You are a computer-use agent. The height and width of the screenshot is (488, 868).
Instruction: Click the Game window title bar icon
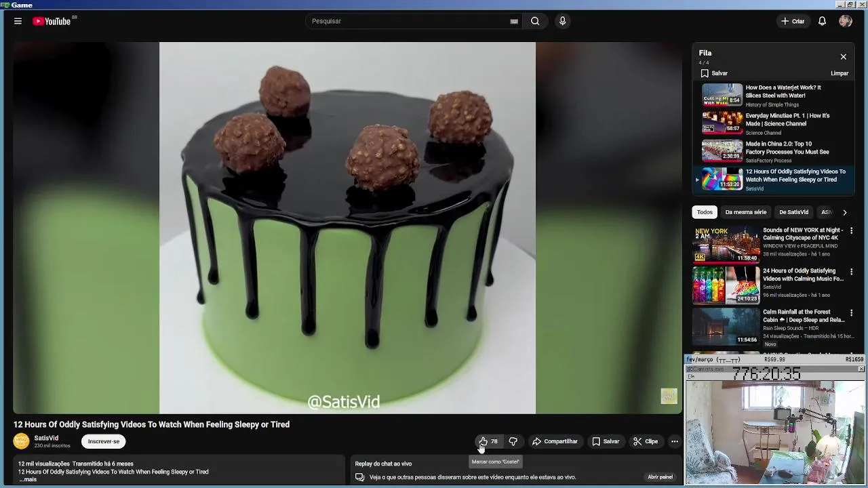click(5, 5)
